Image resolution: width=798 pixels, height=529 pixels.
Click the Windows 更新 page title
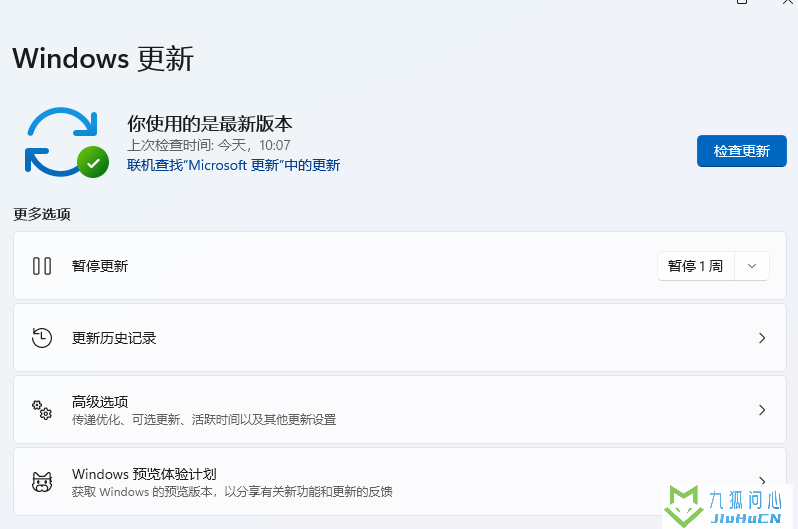(103, 58)
